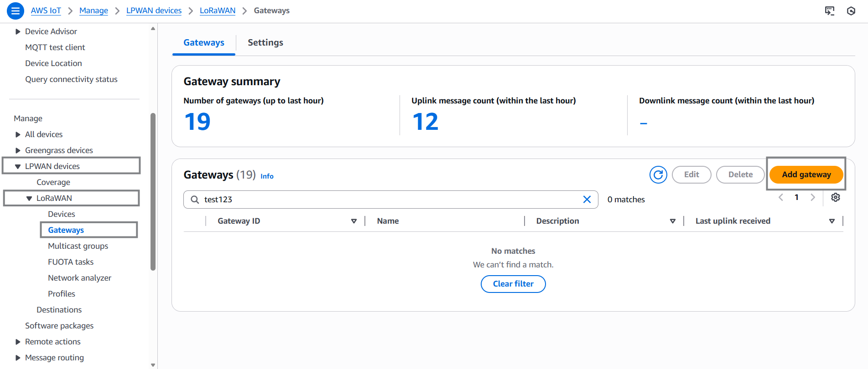Click sidebar scroll down arrow
The height and width of the screenshot is (369, 868).
click(153, 365)
